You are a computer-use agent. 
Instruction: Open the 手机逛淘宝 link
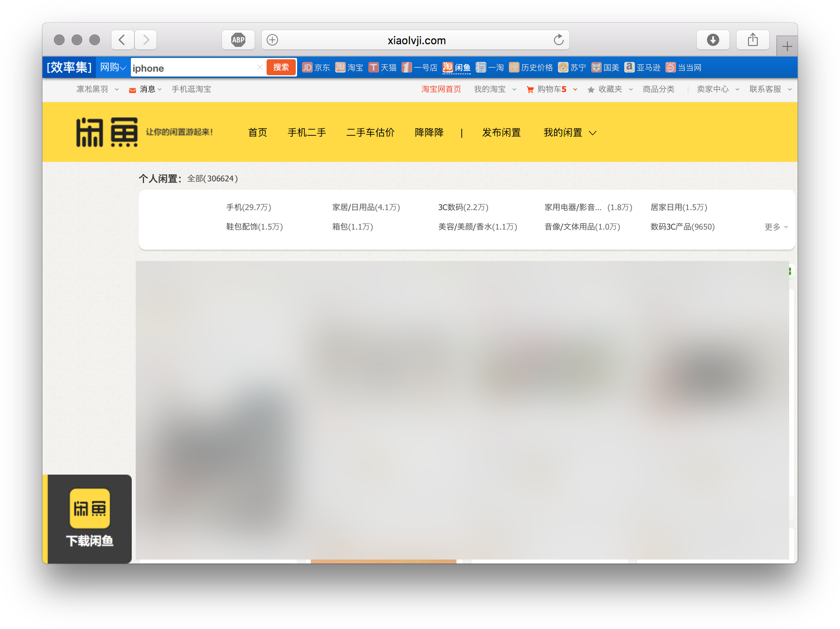click(191, 89)
